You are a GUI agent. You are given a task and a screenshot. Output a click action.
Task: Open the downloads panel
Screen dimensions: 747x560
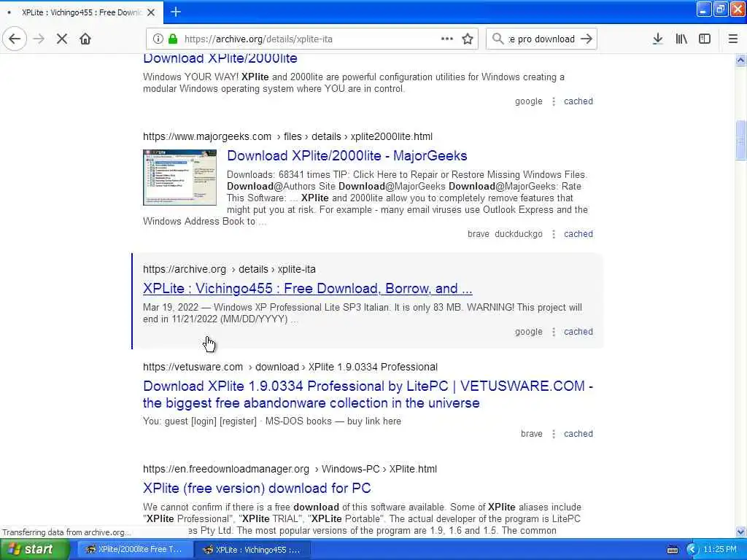pyautogui.click(x=657, y=39)
